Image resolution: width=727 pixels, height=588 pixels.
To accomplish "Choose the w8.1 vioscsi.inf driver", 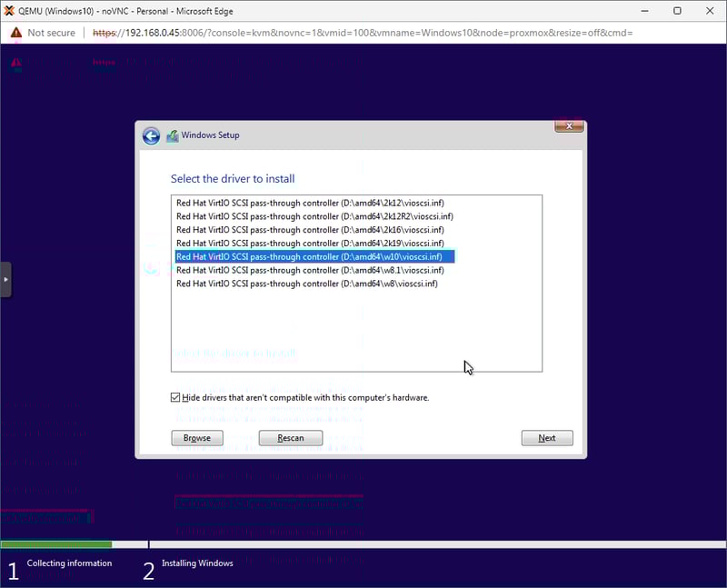I will 310,270.
